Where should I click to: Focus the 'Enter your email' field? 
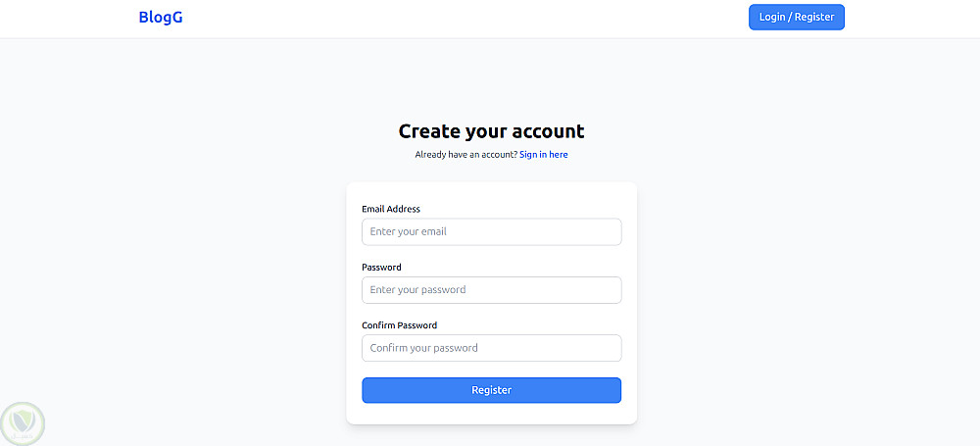click(x=491, y=232)
